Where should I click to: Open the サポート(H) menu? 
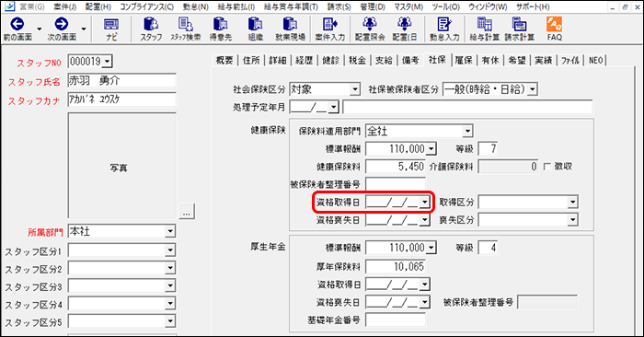pos(533,7)
